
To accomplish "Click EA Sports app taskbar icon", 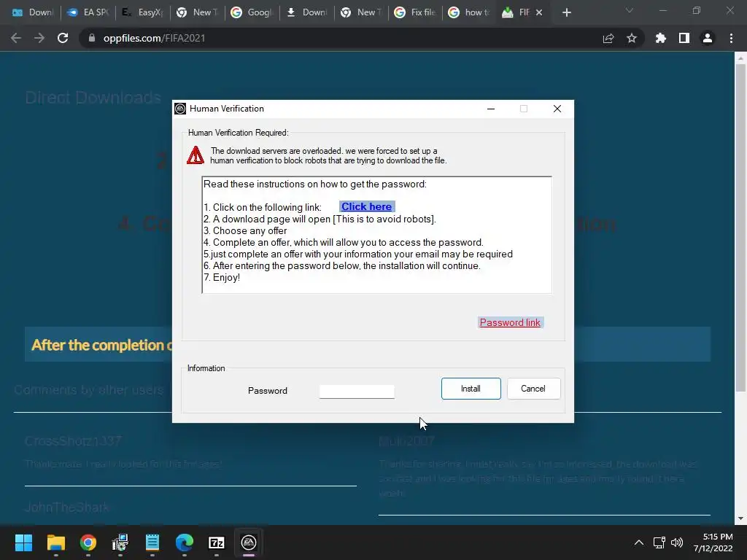I will tap(249, 542).
